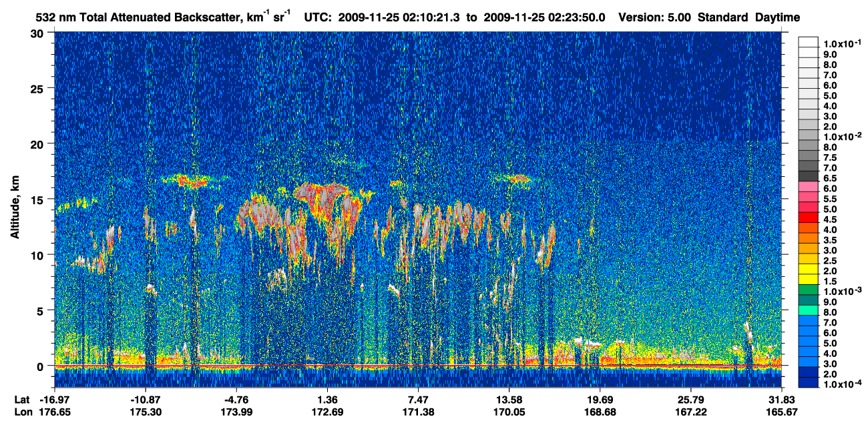Click the 2.5 color bar label
868x445 pixels.
(x=830, y=261)
